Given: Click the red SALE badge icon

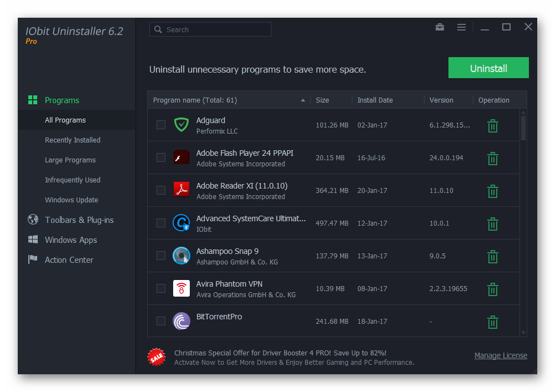Looking at the screenshot, I should [157, 358].
